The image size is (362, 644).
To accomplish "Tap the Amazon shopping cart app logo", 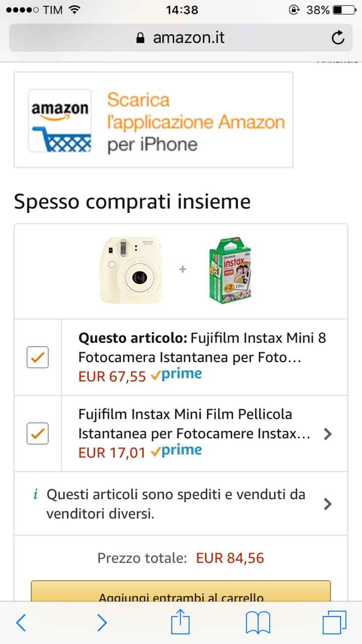I will click(x=60, y=121).
